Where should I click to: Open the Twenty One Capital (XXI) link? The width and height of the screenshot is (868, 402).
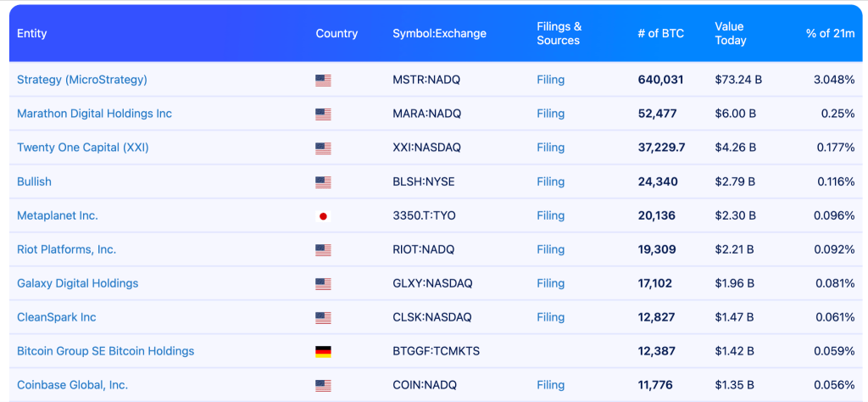(83, 148)
